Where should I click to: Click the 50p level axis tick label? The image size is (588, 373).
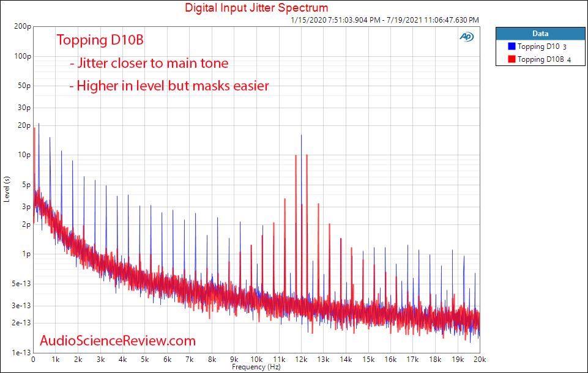[x=24, y=86]
